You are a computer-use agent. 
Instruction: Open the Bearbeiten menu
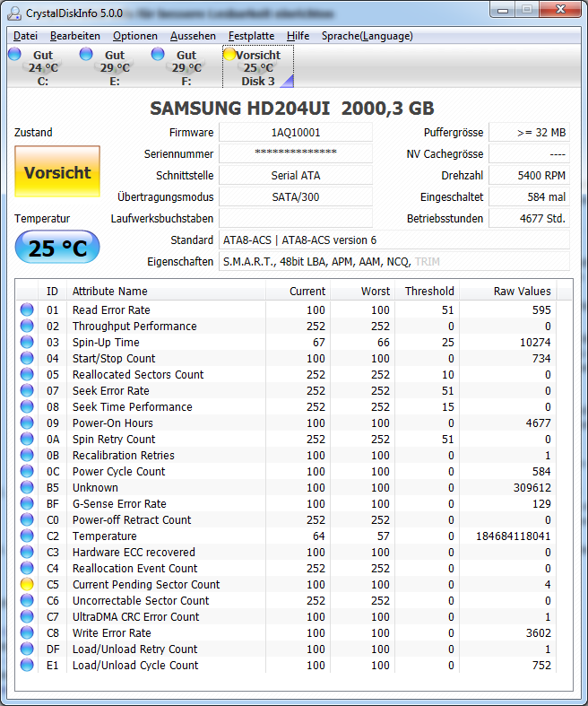coord(75,36)
